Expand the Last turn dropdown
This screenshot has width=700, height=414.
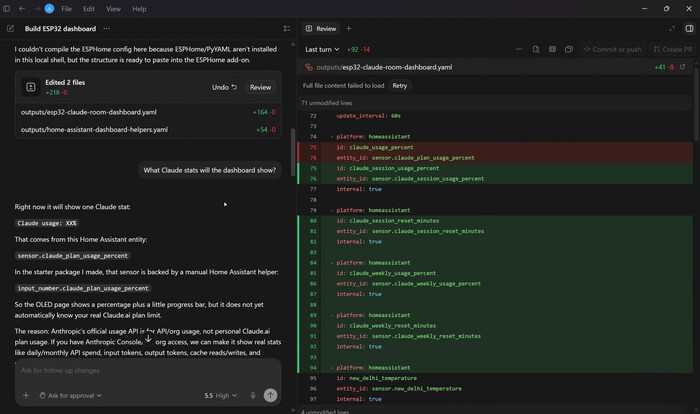click(322, 49)
